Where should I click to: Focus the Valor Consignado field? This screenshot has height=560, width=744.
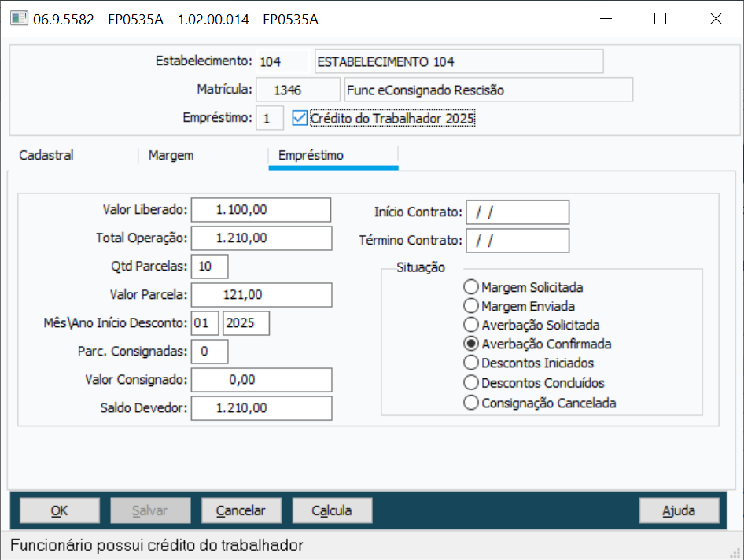point(261,380)
